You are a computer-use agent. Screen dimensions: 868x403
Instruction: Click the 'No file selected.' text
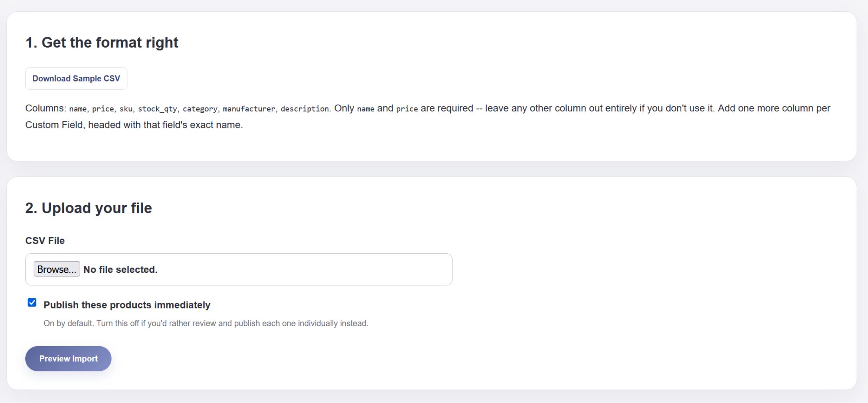point(120,269)
